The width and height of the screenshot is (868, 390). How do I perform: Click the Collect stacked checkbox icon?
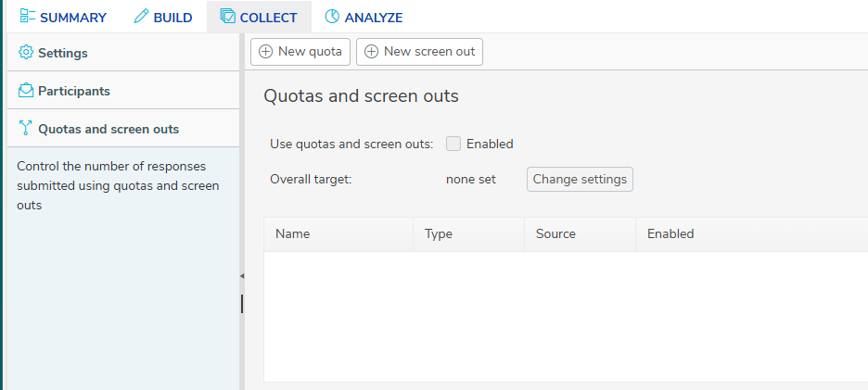[227, 17]
